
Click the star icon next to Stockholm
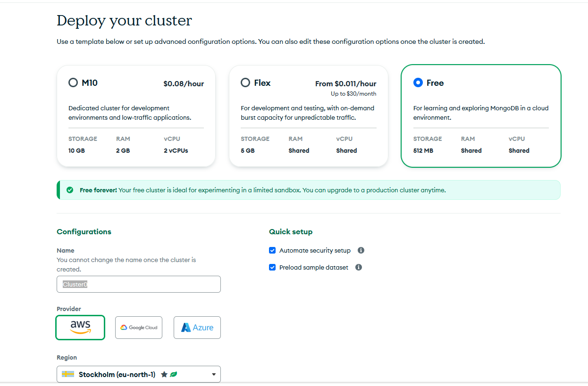click(x=164, y=374)
